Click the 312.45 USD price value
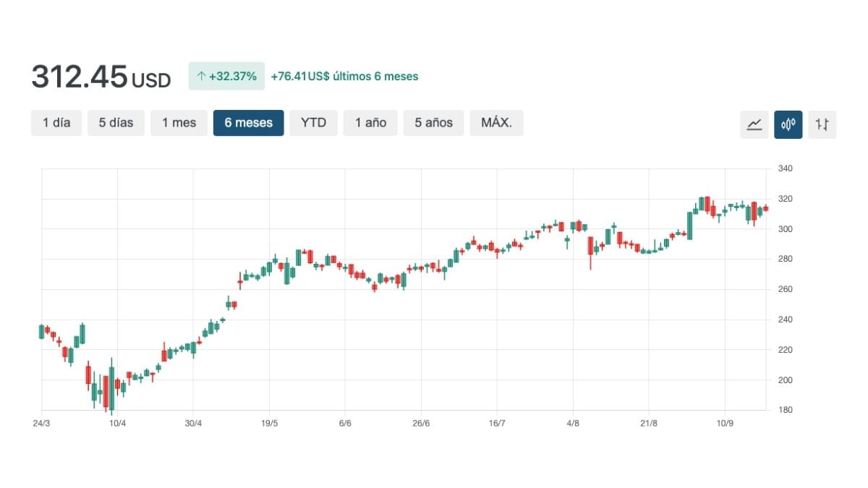The image size is (868, 488). click(101, 77)
